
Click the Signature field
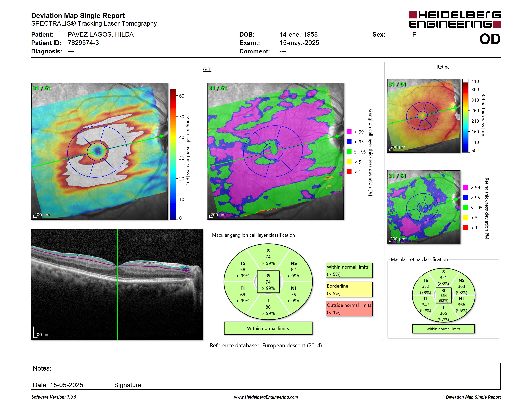click(129, 385)
